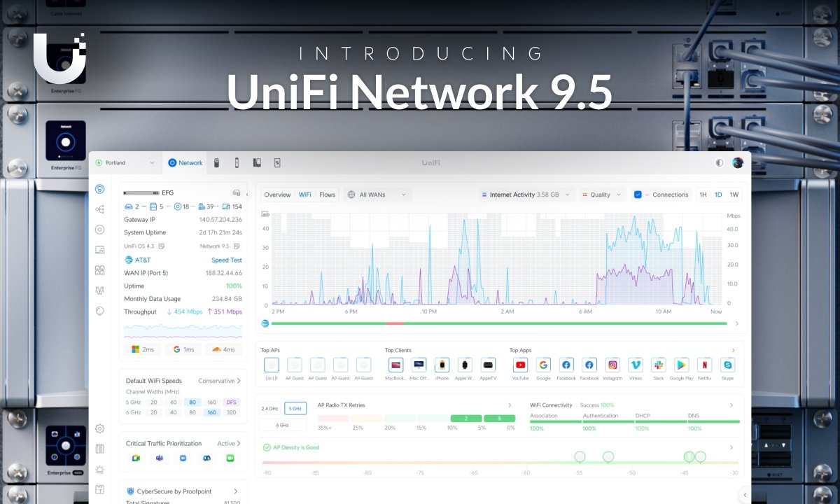The height and width of the screenshot is (504, 840).
Task: Toggle the Connections checkbox
Action: click(x=638, y=195)
